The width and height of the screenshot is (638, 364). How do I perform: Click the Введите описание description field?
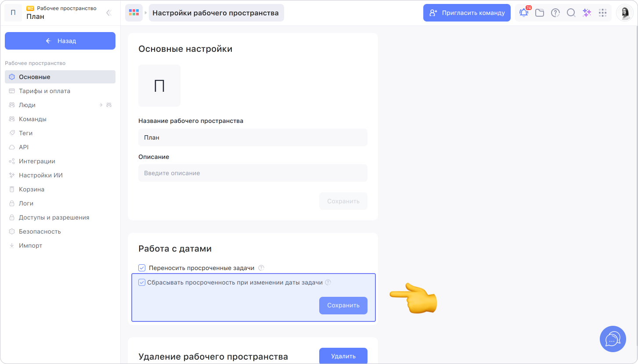253,173
